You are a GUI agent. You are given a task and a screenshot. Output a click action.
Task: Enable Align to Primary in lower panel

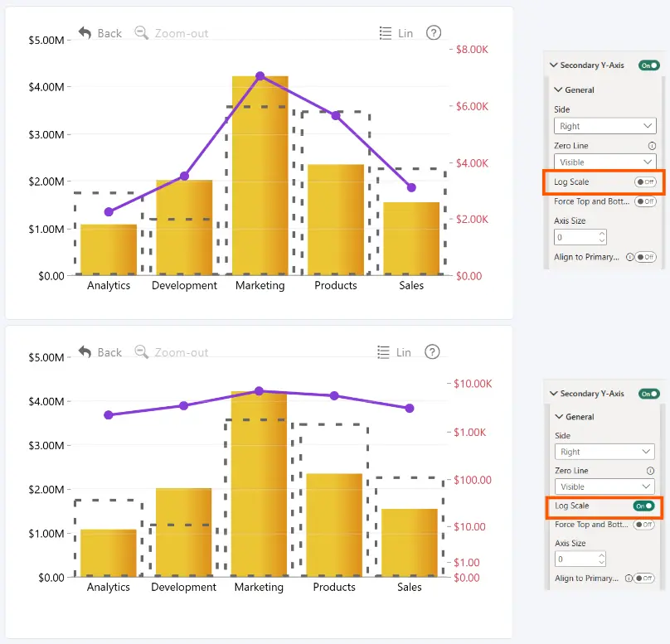pyautogui.click(x=644, y=579)
